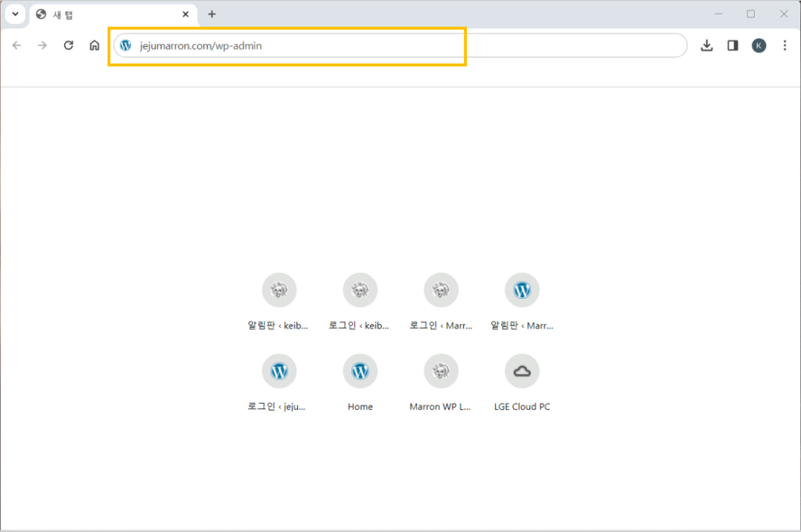
Task: Open the three-dot browser menu
Action: [x=785, y=45]
